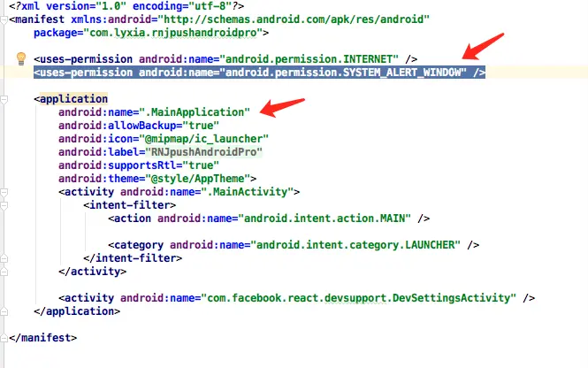Click package value com.lyxia.rnjpushandroidpro
Image resolution: width=588 pixels, height=368 pixels.
click(173, 33)
